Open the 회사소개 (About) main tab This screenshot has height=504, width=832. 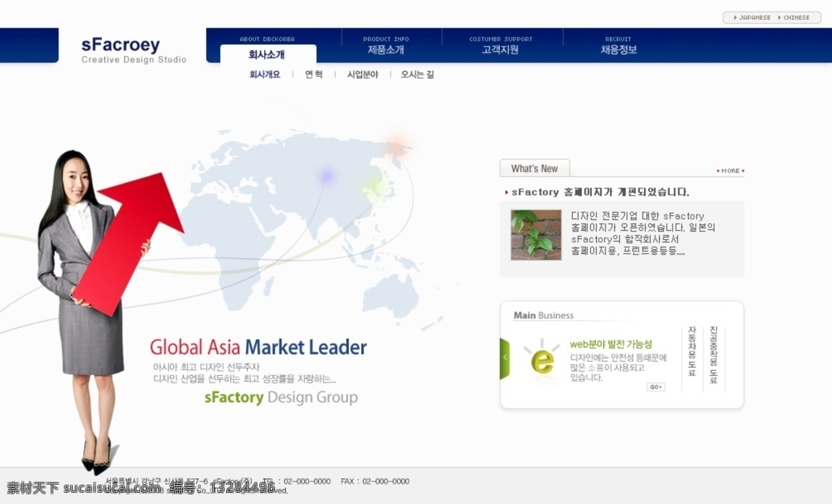pyautogui.click(x=267, y=55)
